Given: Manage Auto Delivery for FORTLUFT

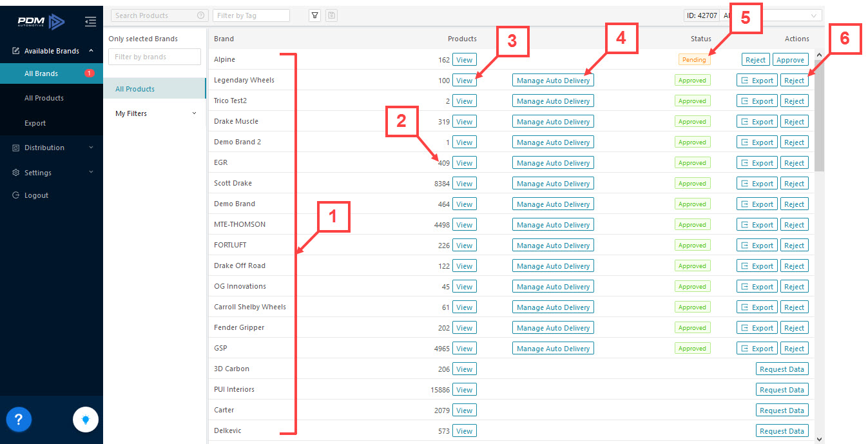Looking at the screenshot, I should (x=553, y=246).
